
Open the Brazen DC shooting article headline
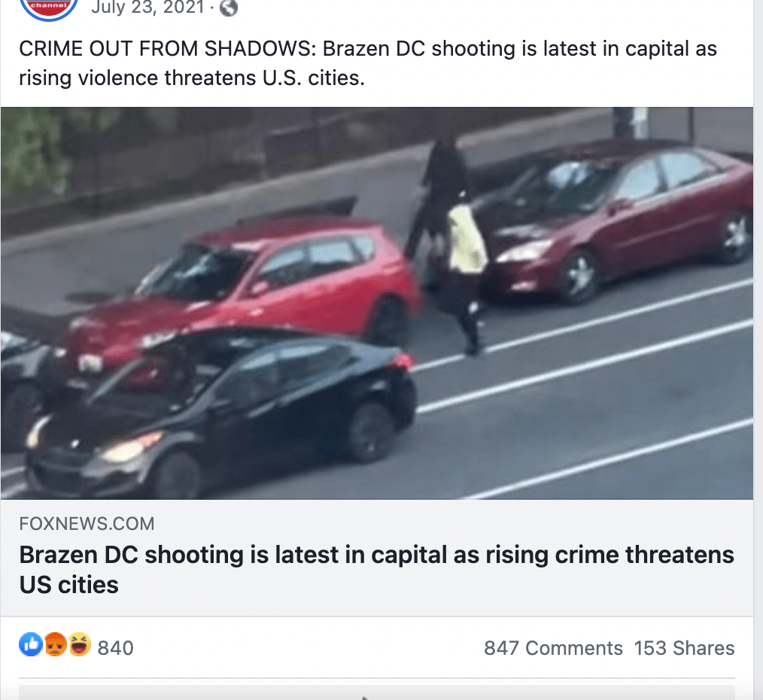coord(377,569)
